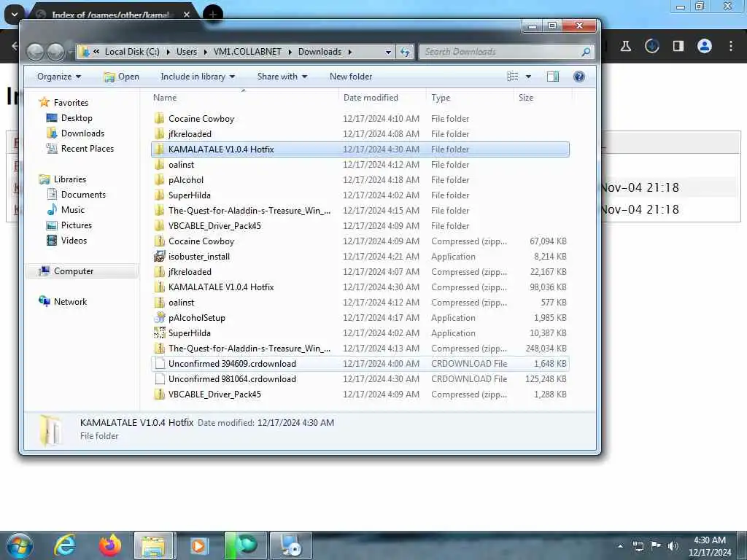Select the isobuster_install application

click(360, 257)
